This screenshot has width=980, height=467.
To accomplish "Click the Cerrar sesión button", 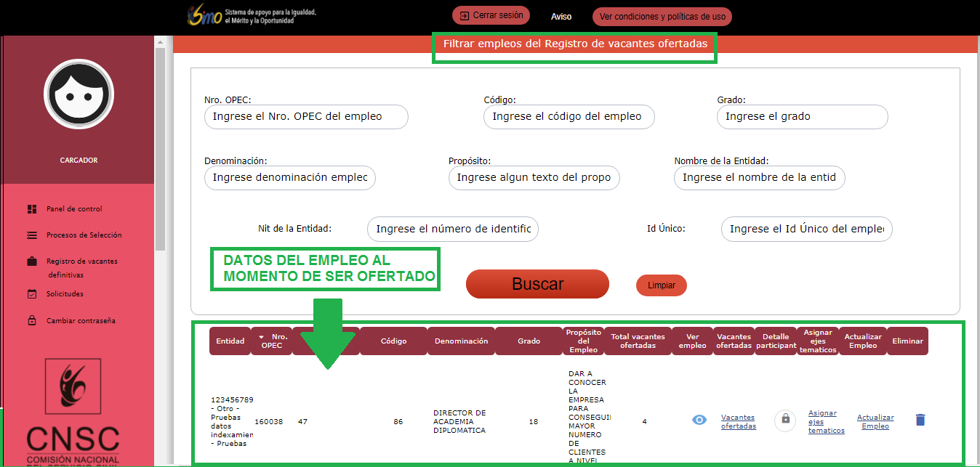I will click(x=491, y=15).
